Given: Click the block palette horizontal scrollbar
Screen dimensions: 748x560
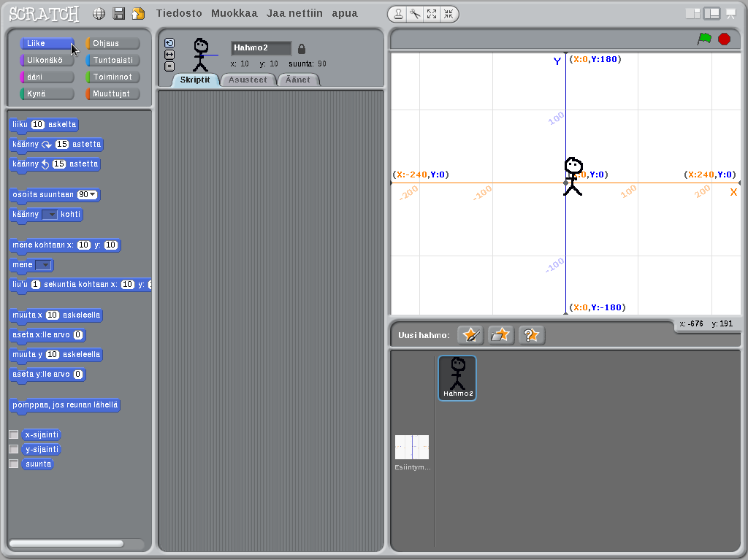Looking at the screenshot, I should (x=66, y=543).
